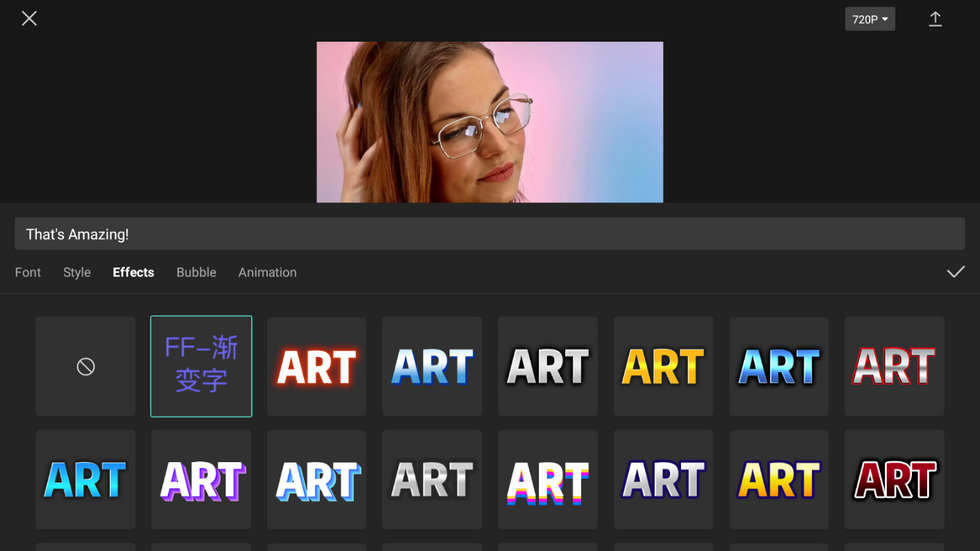Image resolution: width=980 pixels, height=551 pixels.
Task: Open the Bubble tab
Action: click(x=196, y=272)
